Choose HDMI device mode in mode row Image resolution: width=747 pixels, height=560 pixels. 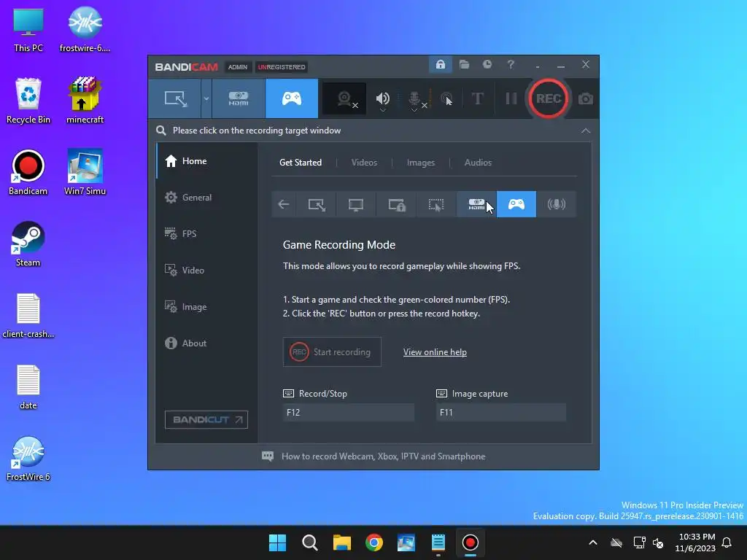[476, 204]
